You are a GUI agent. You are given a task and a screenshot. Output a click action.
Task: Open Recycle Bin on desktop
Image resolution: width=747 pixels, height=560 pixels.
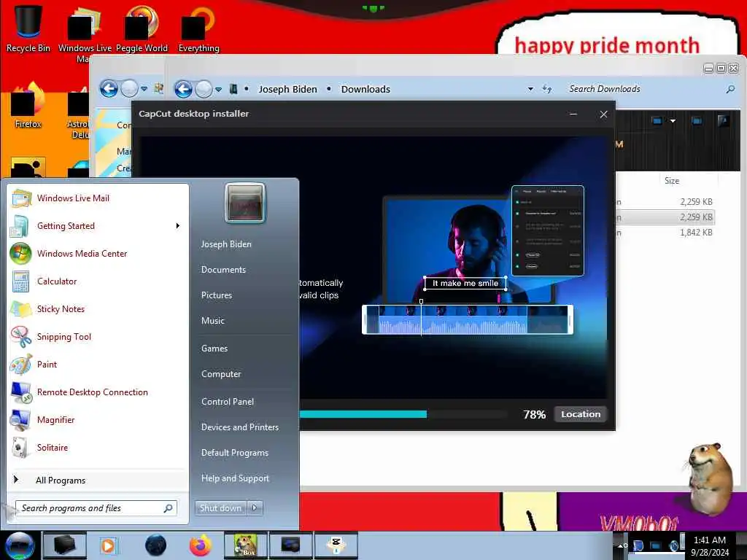[x=28, y=28]
